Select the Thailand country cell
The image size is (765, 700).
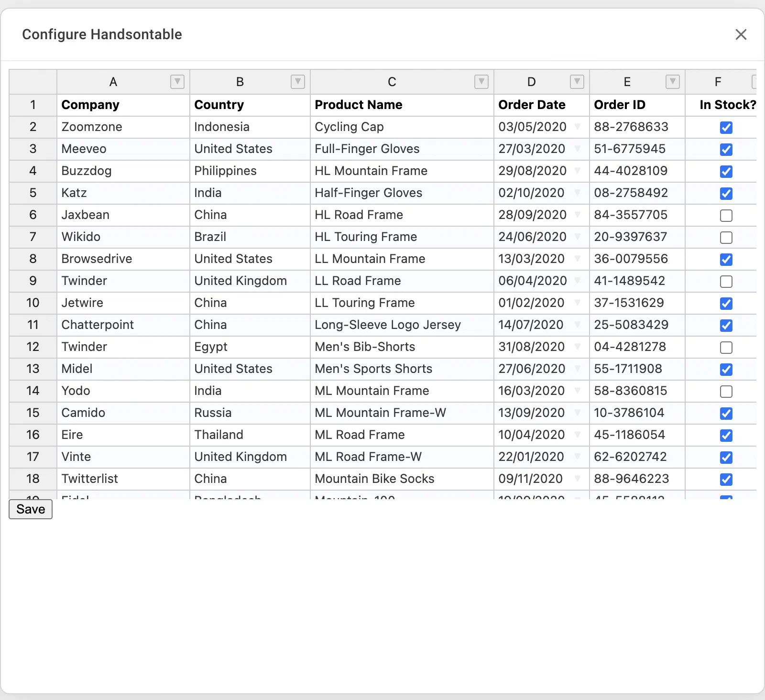(x=250, y=435)
